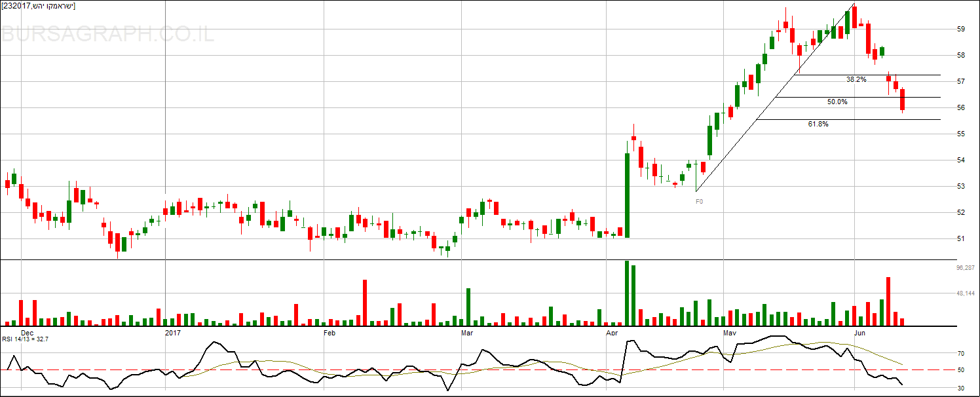Click the 56 price axis label
Image resolution: width=980 pixels, height=397 pixels.
[x=962, y=108]
